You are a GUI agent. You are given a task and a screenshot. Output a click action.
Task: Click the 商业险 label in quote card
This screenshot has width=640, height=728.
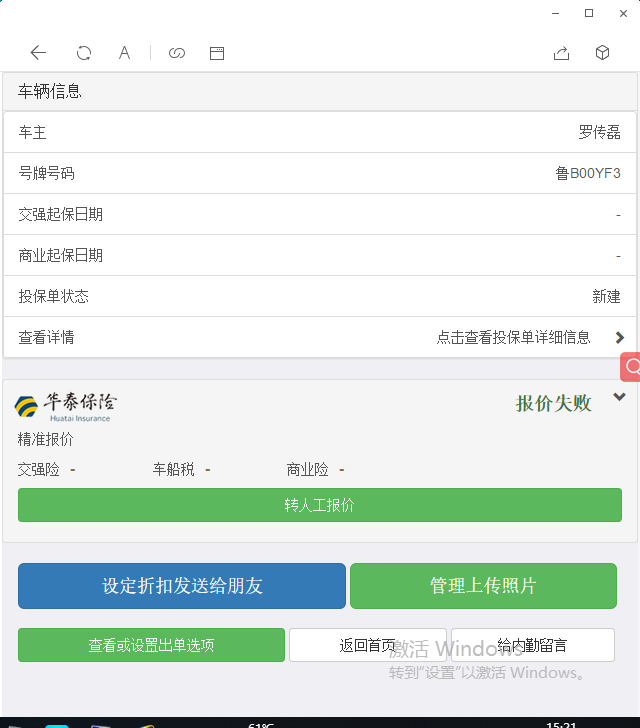tap(307, 470)
